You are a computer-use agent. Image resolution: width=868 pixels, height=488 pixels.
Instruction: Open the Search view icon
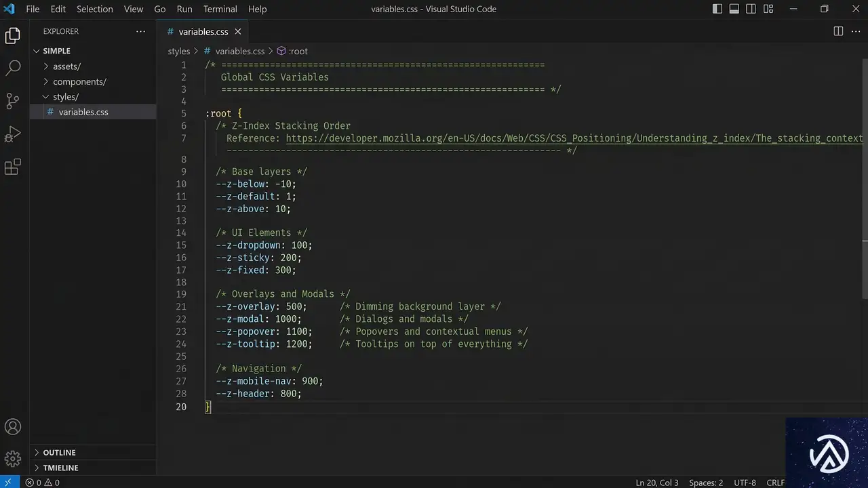[x=13, y=68]
